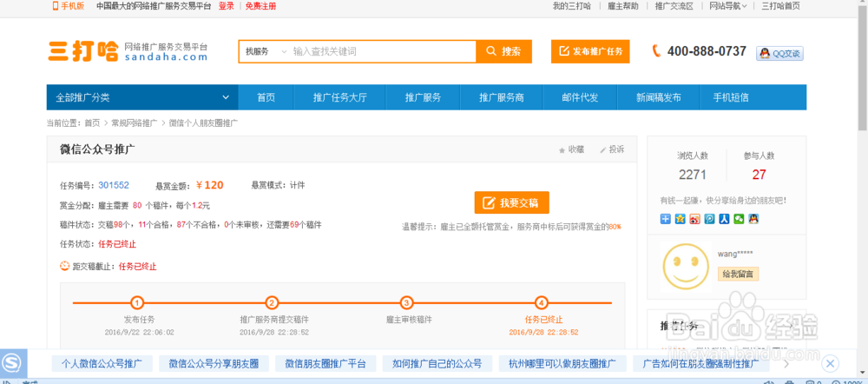Open 三打哈首页 link at top right
Image resolution: width=868 pixels, height=384 pixels.
[780, 6]
